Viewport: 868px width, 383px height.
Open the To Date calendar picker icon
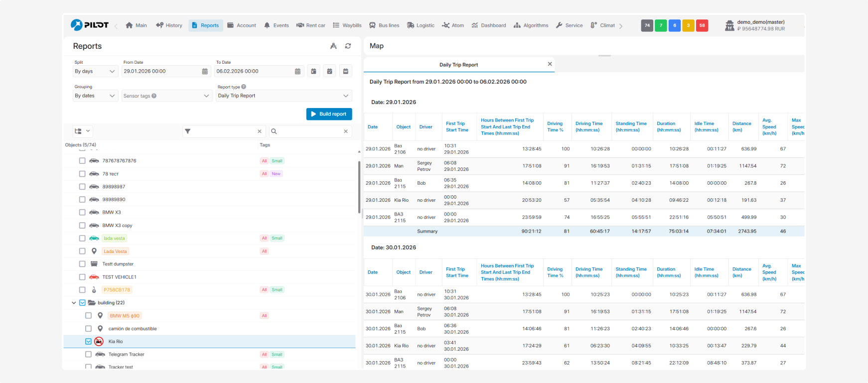297,71
